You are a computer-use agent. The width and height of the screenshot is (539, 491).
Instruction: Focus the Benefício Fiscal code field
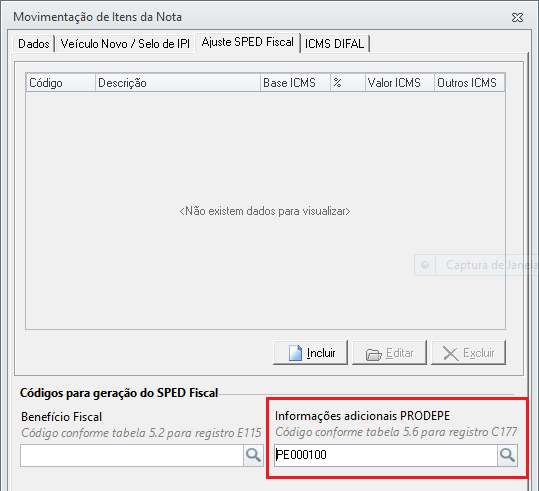(132, 455)
